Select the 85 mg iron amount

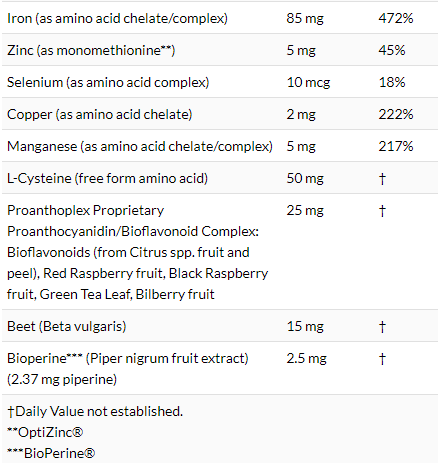point(305,18)
